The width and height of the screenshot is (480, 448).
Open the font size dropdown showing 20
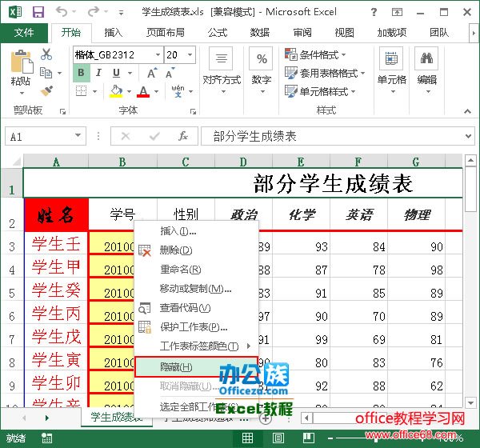pyautogui.click(x=190, y=55)
